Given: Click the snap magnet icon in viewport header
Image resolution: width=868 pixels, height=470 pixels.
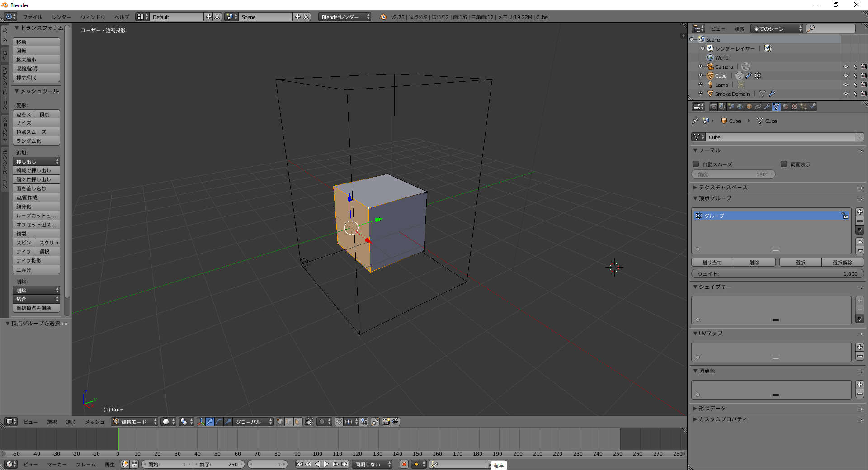Looking at the screenshot, I should pyautogui.click(x=339, y=422).
